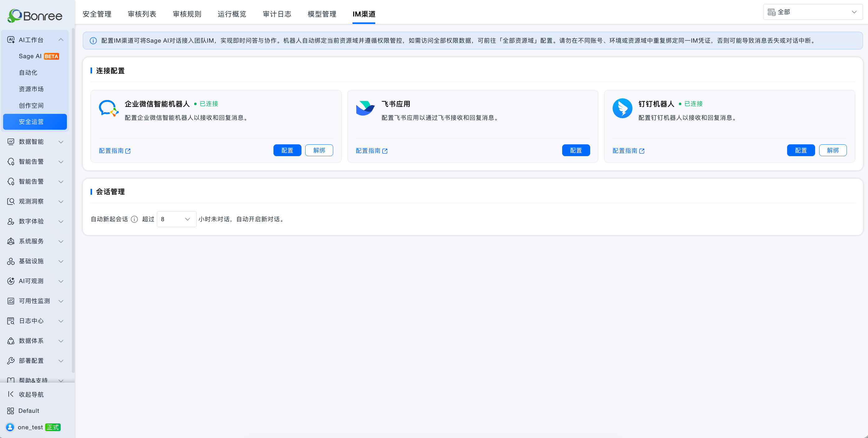This screenshot has height=438, width=868.
Task: Click the 已连接 status of 企业微信智能机器人
Action: [206, 104]
